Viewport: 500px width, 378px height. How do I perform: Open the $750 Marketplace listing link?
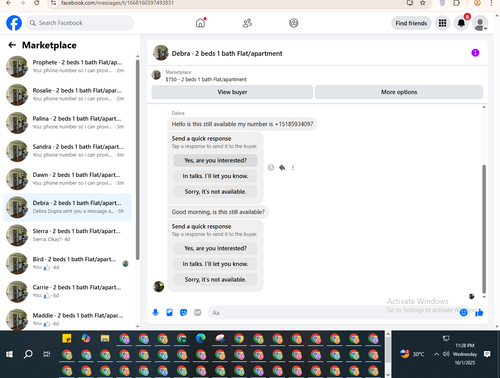pyautogui.click(x=206, y=79)
